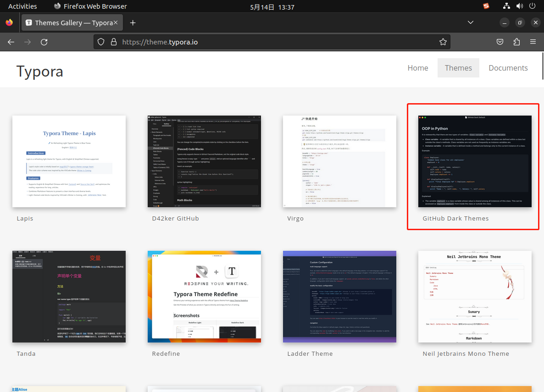Click the Lapis title text
Image resolution: width=544 pixels, height=392 pixels.
tap(25, 218)
